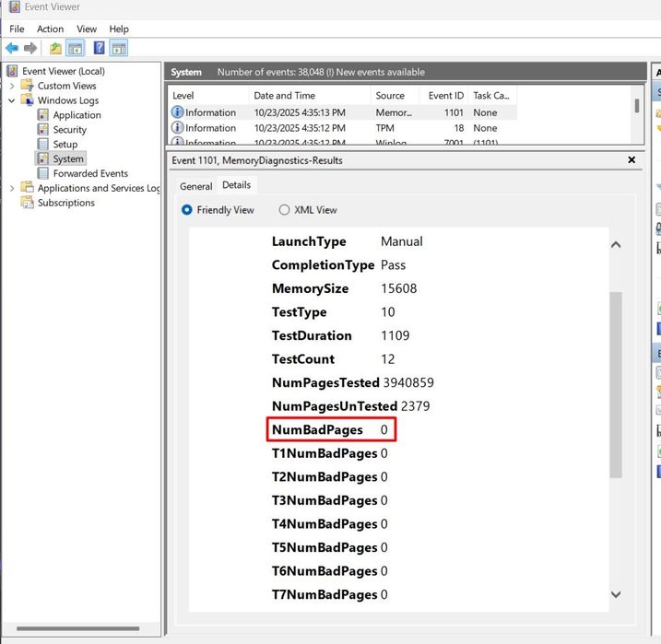Click the Subscriptions icon
This screenshot has width=661, height=644.
pyautogui.click(x=28, y=203)
